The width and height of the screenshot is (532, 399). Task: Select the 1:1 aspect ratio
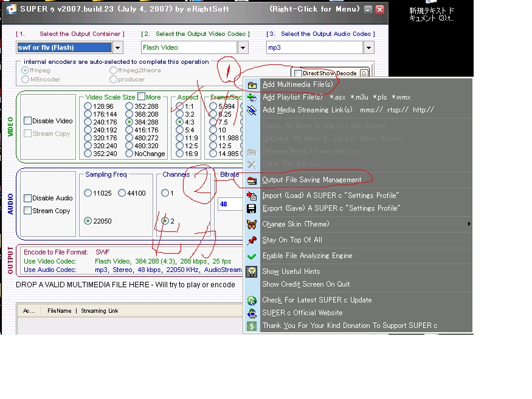pos(180,106)
